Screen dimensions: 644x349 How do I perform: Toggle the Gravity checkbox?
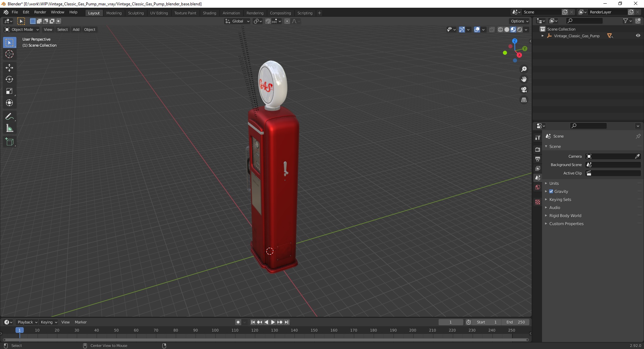(x=551, y=191)
